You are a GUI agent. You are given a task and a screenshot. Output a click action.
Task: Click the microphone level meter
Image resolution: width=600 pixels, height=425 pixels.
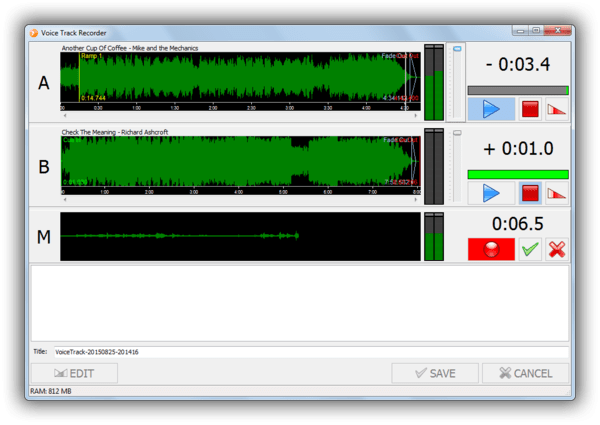pos(434,236)
